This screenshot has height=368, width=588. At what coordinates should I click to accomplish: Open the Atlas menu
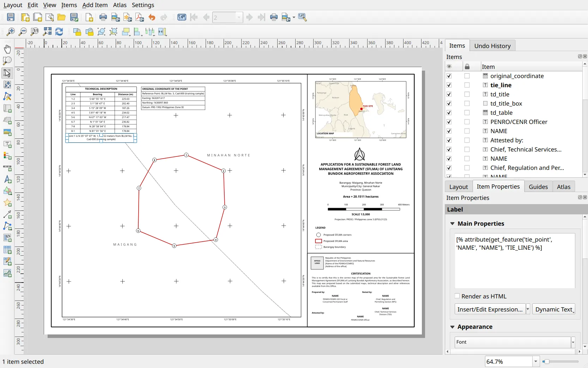pyautogui.click(x=120, y=5)
